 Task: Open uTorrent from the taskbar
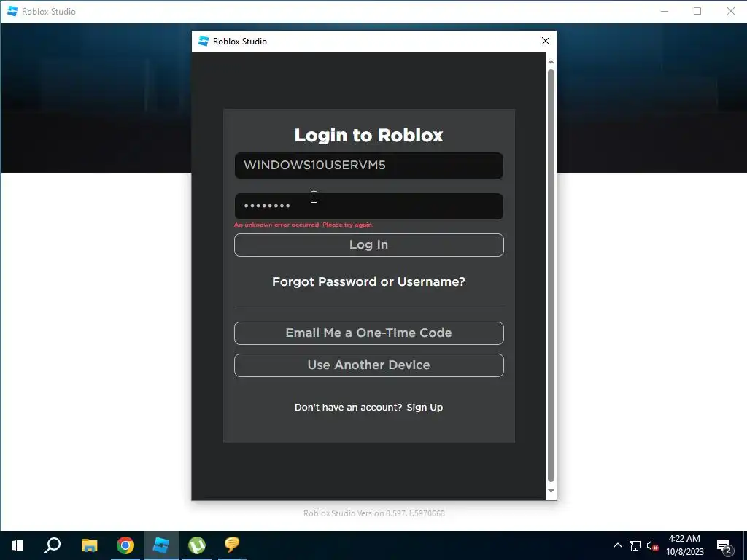(x=197, y=545)
